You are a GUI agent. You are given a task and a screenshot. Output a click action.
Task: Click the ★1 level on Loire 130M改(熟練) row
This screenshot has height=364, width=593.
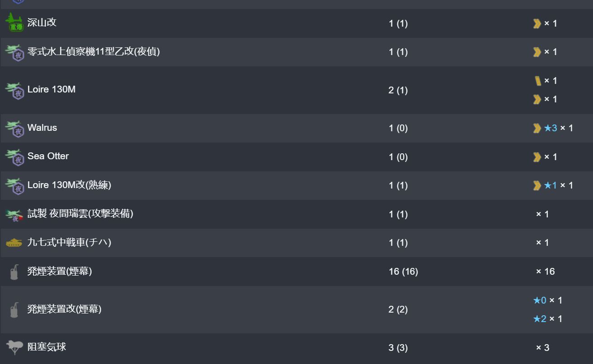click(x=551, y=185)
